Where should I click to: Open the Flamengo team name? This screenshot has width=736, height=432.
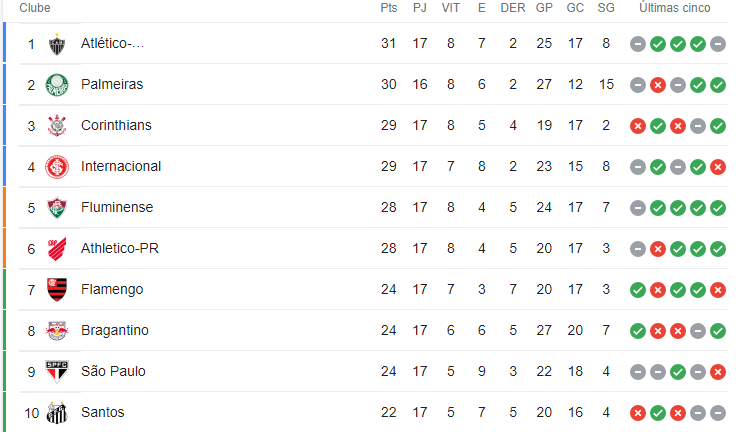(x=112, y=289)
